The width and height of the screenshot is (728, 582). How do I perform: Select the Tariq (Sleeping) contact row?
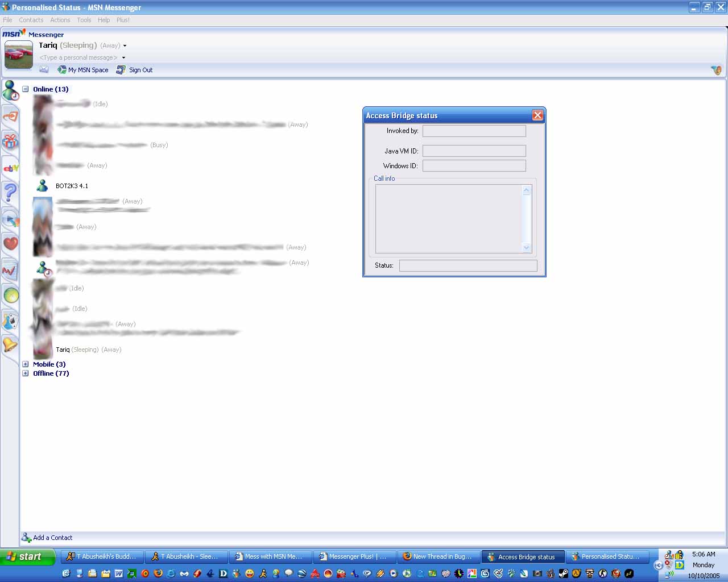(x=88, y=350)
